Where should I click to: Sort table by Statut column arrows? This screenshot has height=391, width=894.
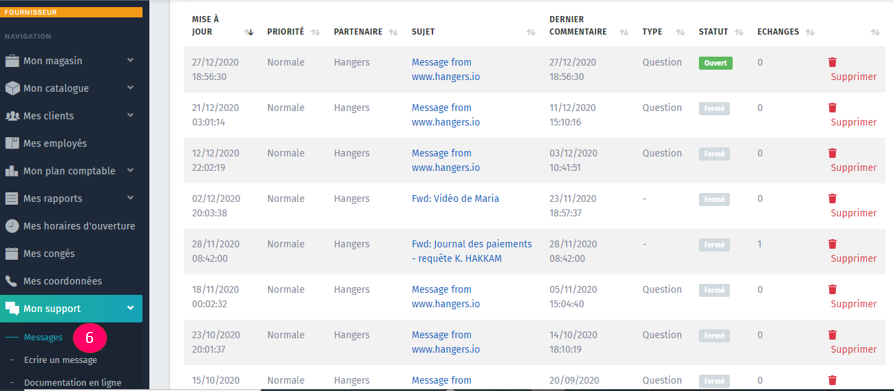739,32
